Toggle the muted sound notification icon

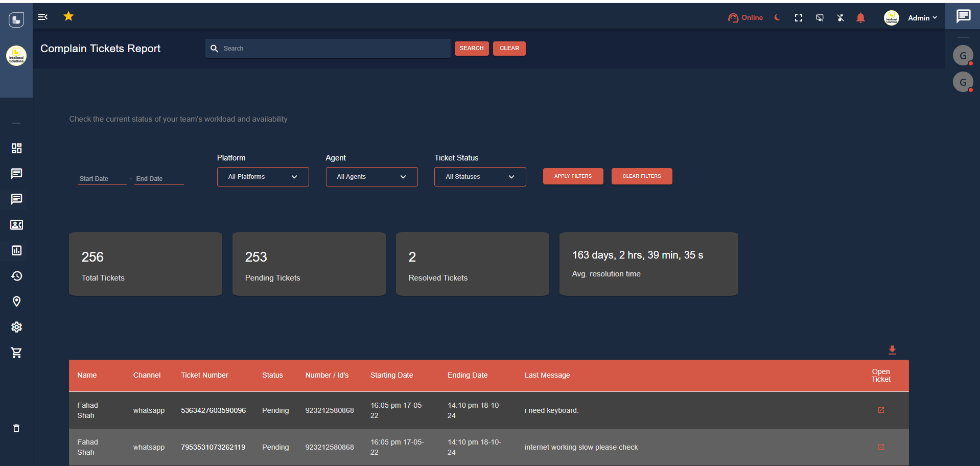[841, 18]
